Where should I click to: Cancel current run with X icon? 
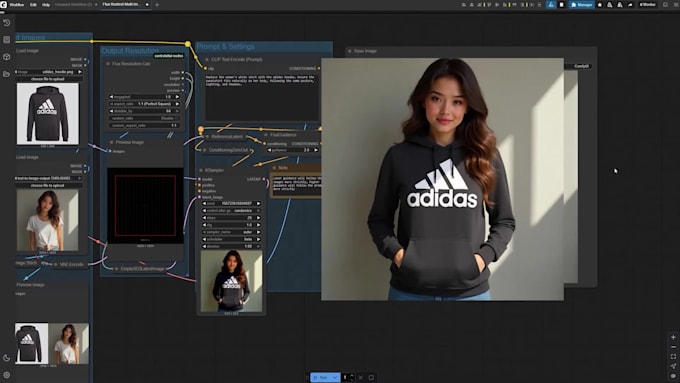[360, 377]
